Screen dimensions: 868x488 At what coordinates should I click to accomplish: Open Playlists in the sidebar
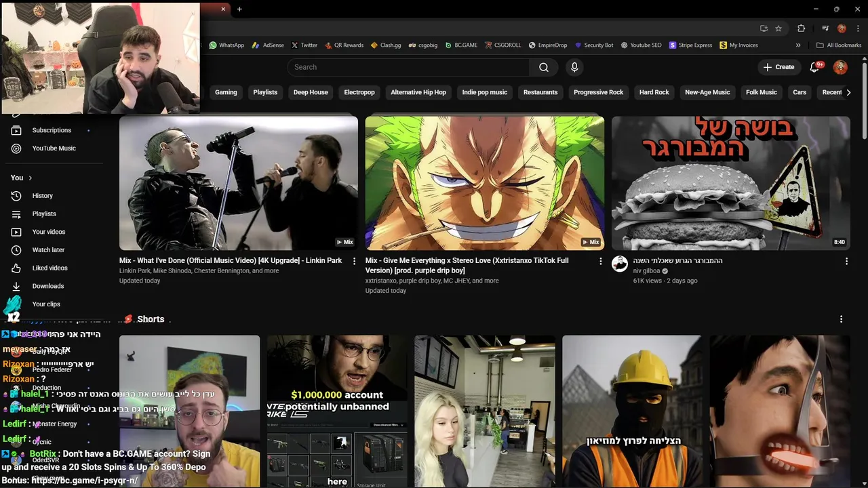44,214
